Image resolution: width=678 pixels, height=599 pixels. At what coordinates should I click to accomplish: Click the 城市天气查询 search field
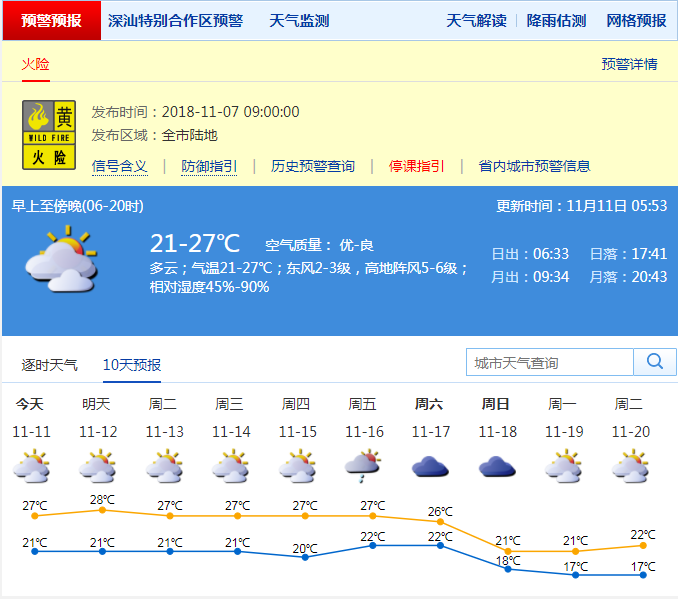[x=550, y=362]
